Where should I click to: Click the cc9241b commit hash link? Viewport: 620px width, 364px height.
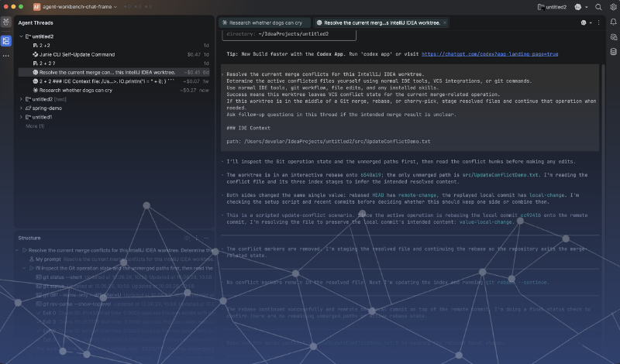point(530,215)
